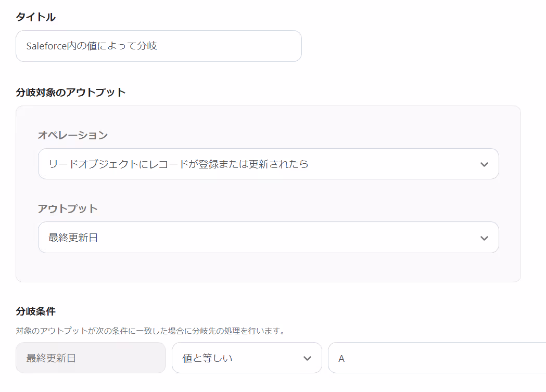Open the 値と等しい condition dropdown
Viewport: 546px width, 392px height.
(x=247, y=358)
